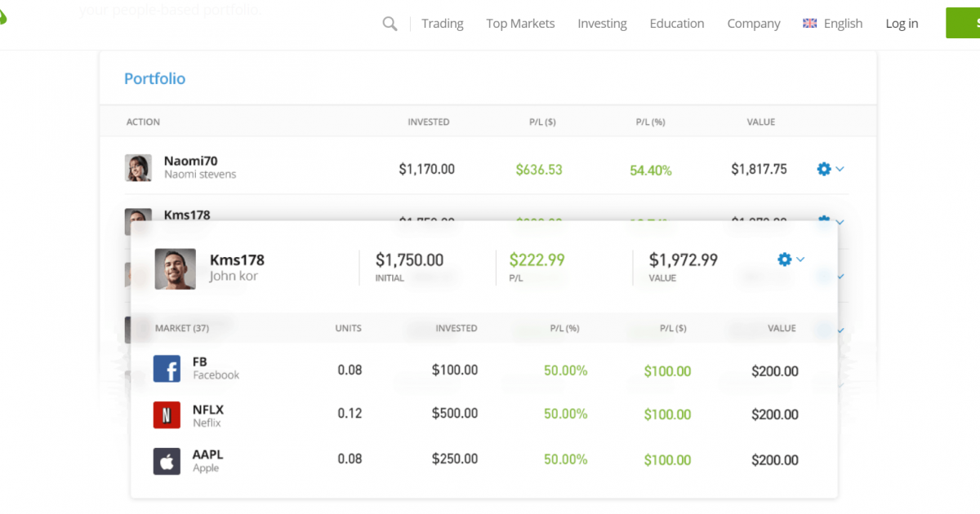Click Naomi70 profile avatar
Screen dimensions: 980x514
pyautogui.click(x=138, y=168)
